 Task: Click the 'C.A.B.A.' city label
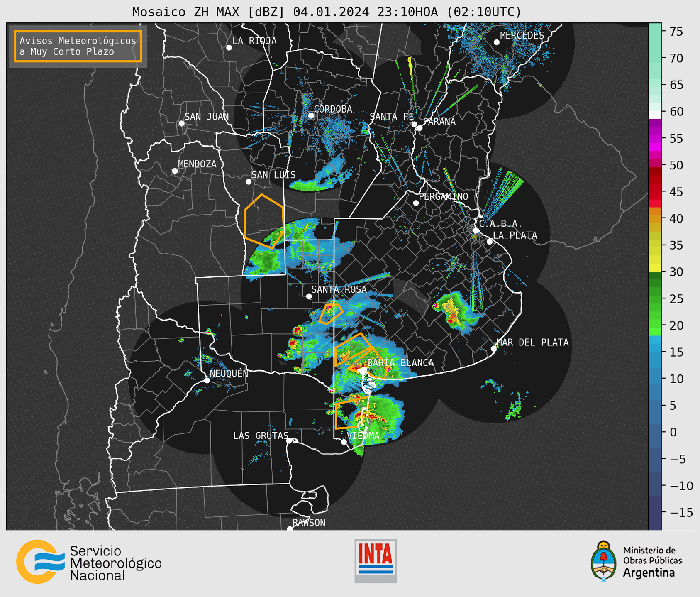click(x=501, y=224)
